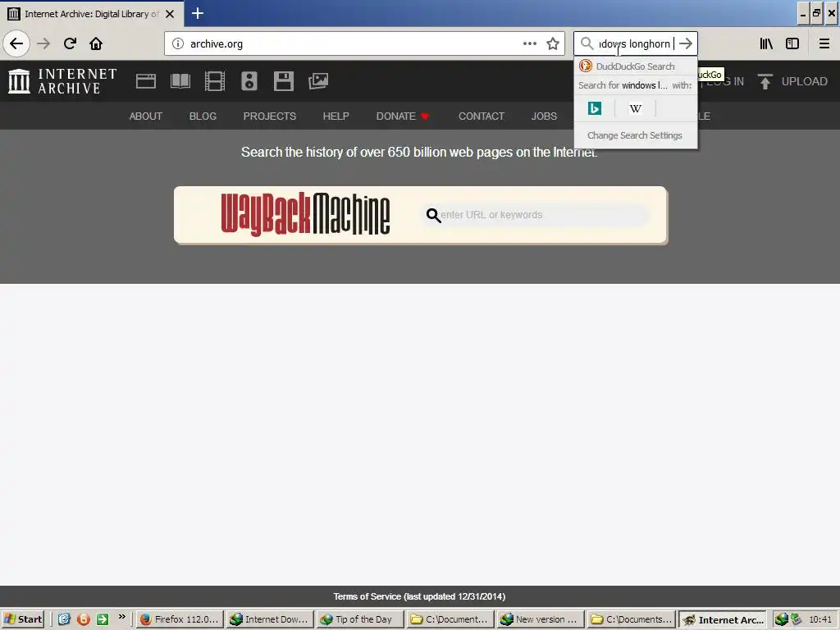Open the UPLOAD link

pos(804,81)
